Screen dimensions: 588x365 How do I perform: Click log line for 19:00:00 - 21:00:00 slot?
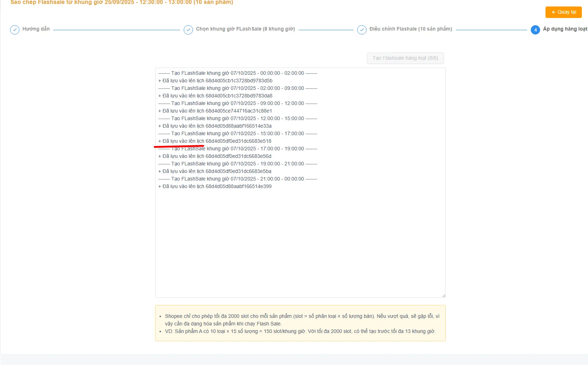pos(238,164)
